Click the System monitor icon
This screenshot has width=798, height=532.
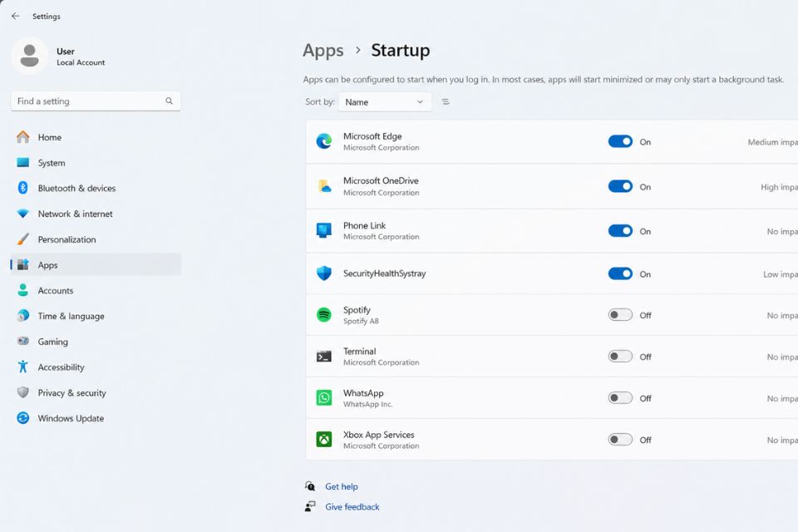(x=23, y=162)
